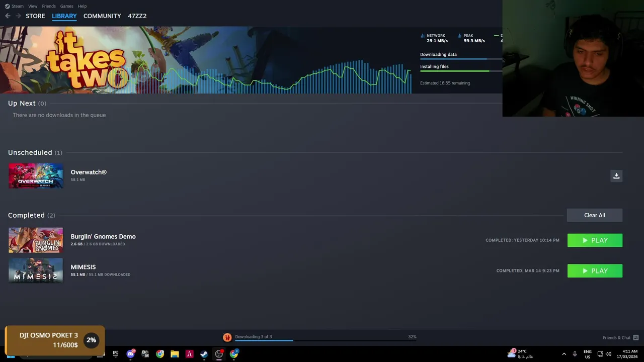
Task: Switch to the STORE tab
Action: click(35, 16)
